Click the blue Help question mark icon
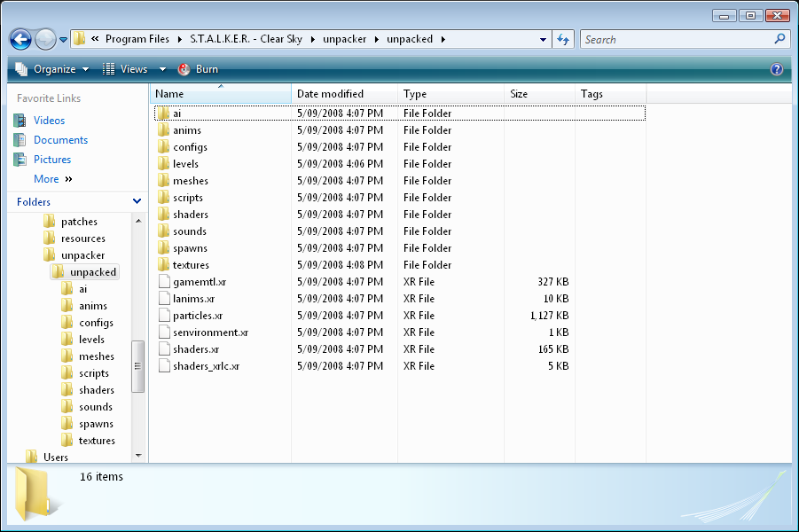 pyautogui.click(x=777, y=69)
